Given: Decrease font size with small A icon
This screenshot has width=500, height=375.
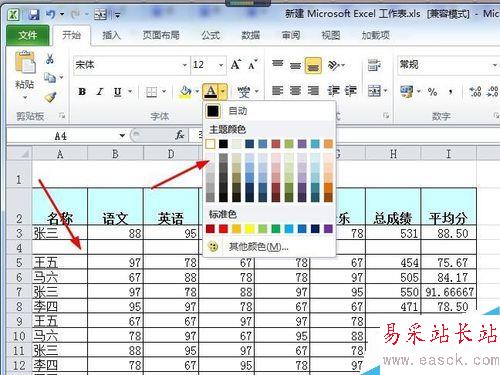Looking at the screenshot, I should coord(253,65).
